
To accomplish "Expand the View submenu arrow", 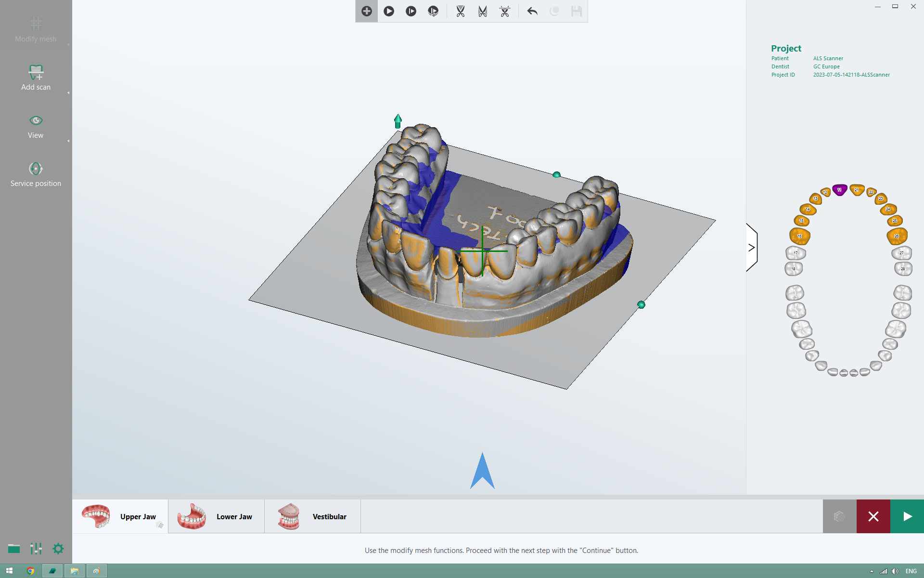I will (68, 141).
